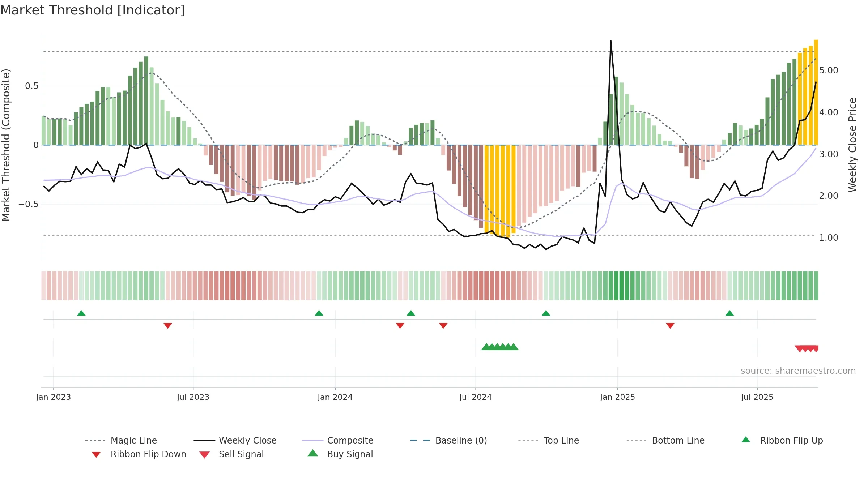Click the green Buy Signal legend triangle

tap(313, 453)
